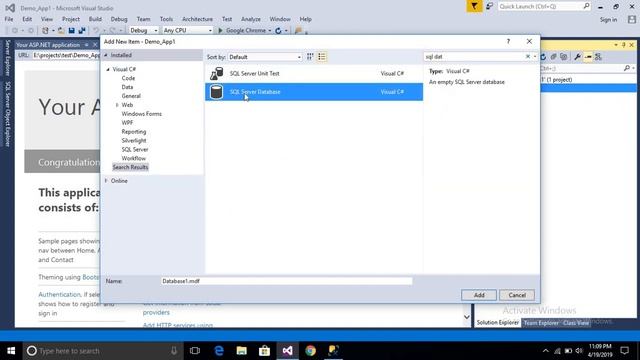Select the SQL Server Database template

coord(314,92)
